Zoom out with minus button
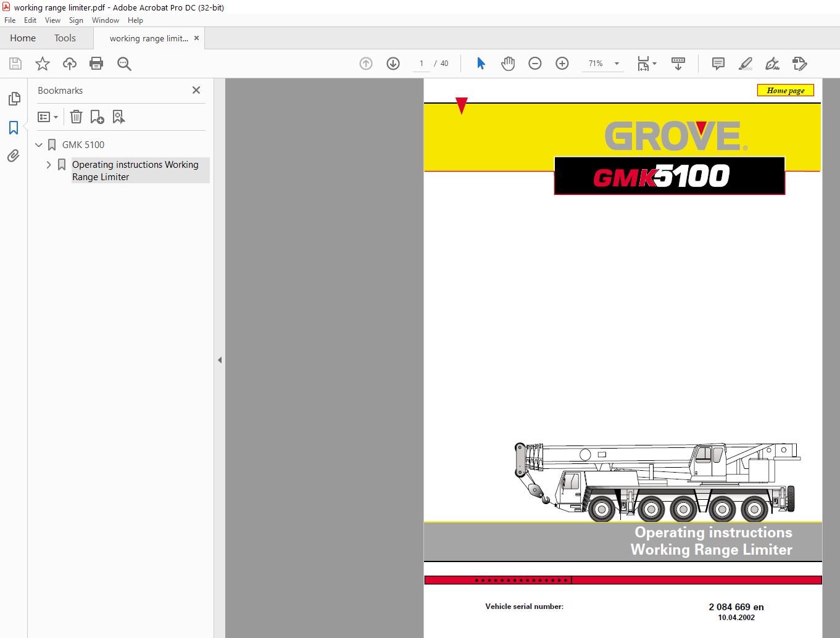This screenshot has height=638, width=840. pos(535,64)
